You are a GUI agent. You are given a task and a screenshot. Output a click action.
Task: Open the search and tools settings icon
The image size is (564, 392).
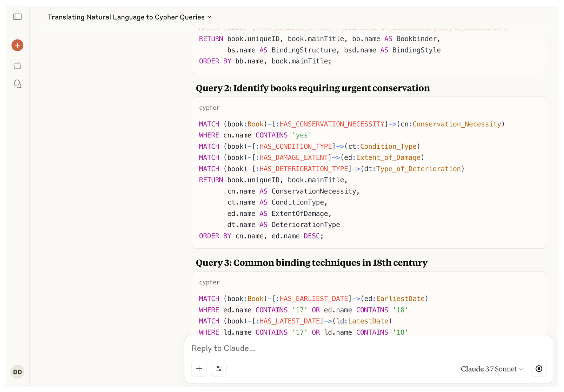click(x=219, y=369)
